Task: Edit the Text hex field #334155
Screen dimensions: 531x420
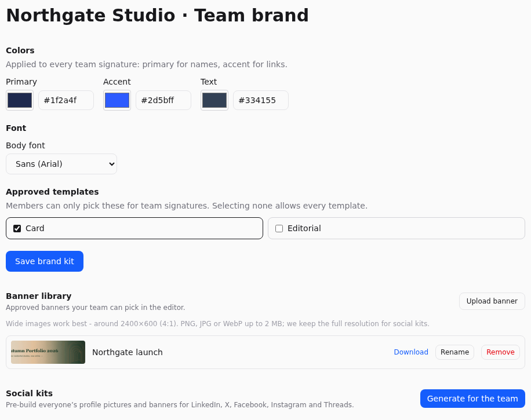Action: tap(261, 100)
